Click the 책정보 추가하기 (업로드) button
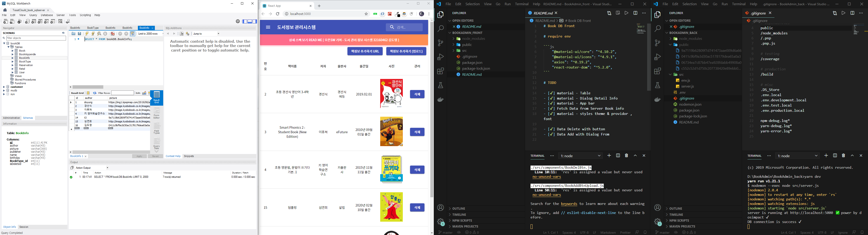This screenshot has height=235, width=868. point(406,51)
